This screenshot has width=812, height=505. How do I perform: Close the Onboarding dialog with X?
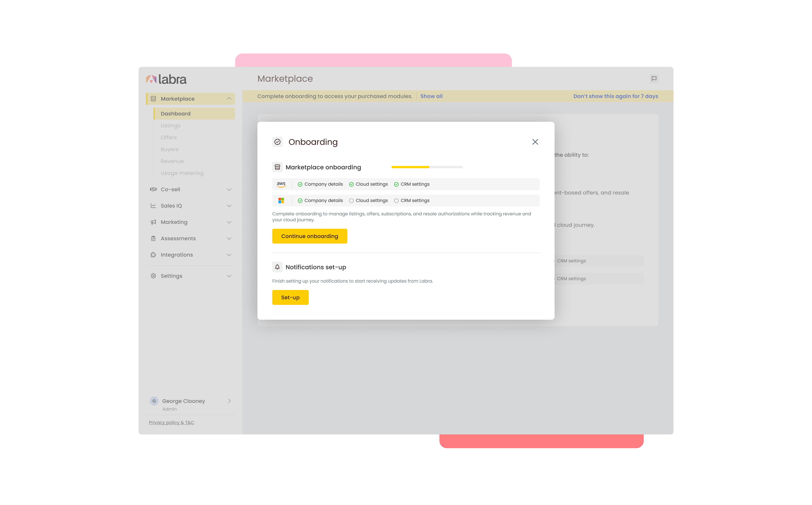point(535,142)
